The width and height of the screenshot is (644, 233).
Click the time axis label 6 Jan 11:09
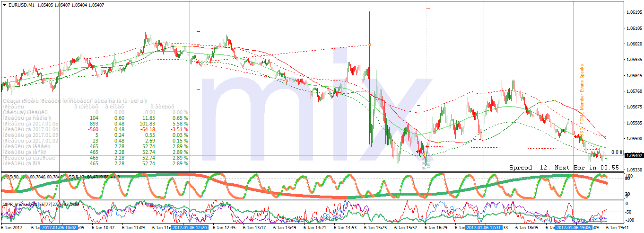point(133,228)
